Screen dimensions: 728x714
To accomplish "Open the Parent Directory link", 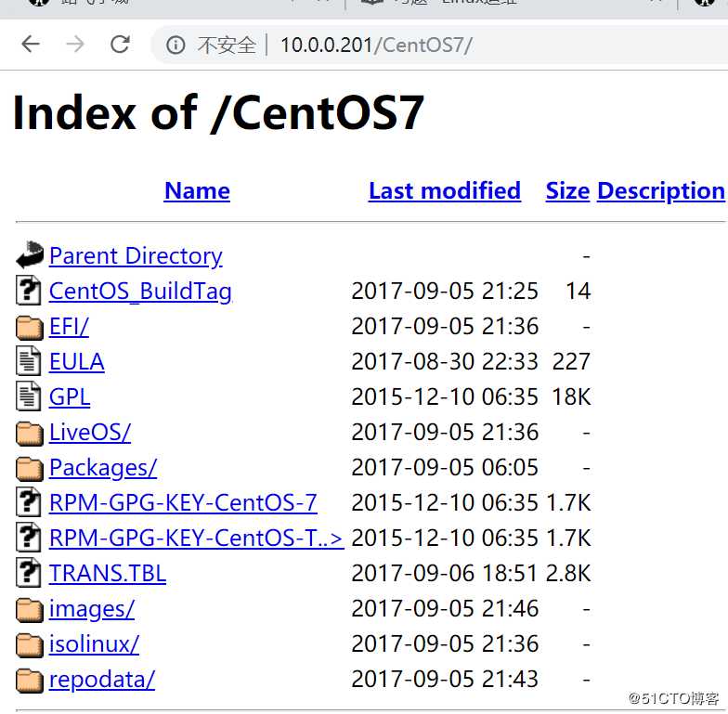I will [136, 256].
